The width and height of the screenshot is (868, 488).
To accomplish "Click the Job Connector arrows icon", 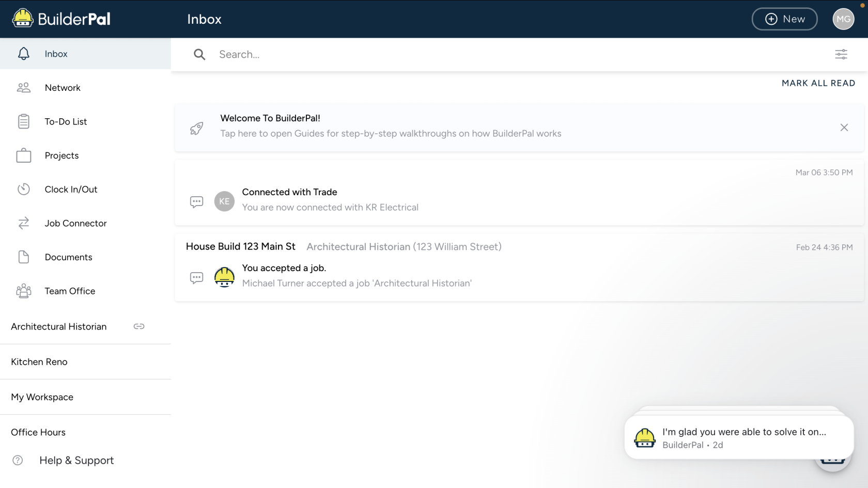I will 24,223.
